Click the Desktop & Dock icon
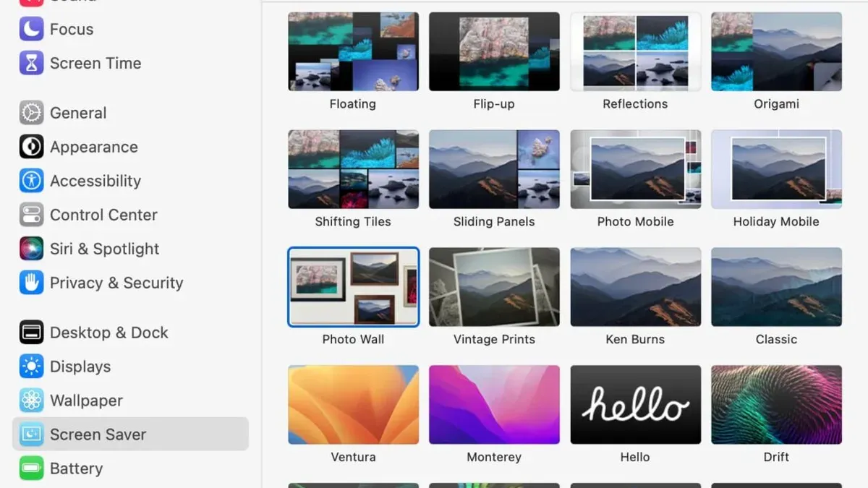 tap(31, 333)
